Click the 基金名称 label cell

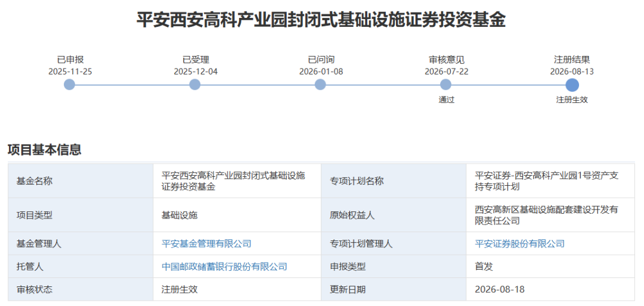click(x=80, y=181)
